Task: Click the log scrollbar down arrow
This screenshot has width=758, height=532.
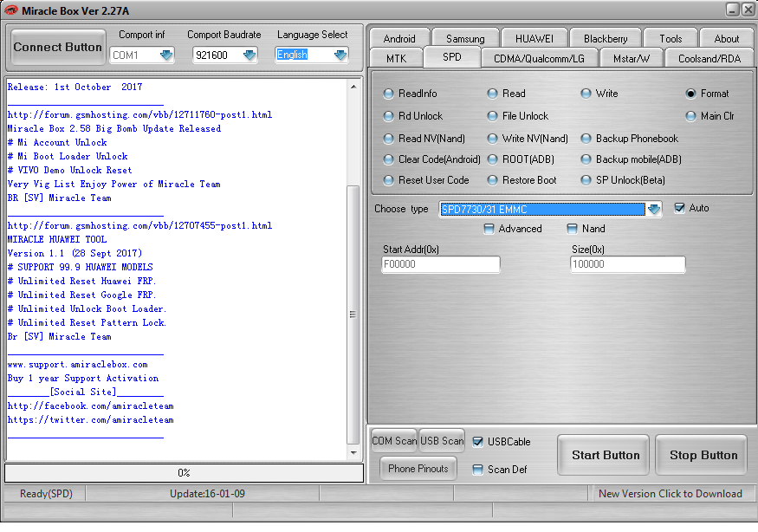Action: point(353,453)
